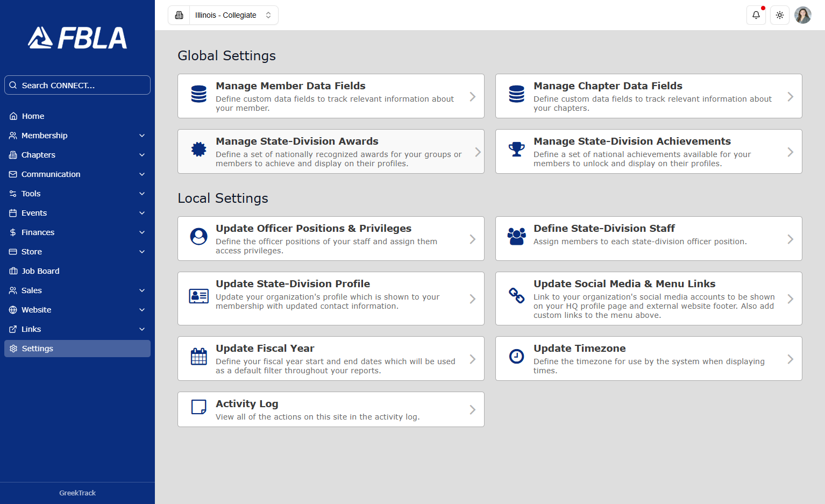
Task: Click the arrow on Update Social Media & Menu Links card
Action: tap(790, 299)
